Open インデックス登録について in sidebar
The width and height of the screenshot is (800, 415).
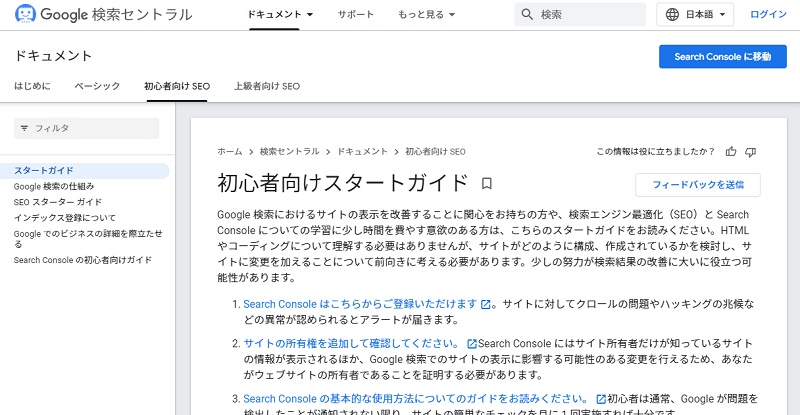point(65,218)
